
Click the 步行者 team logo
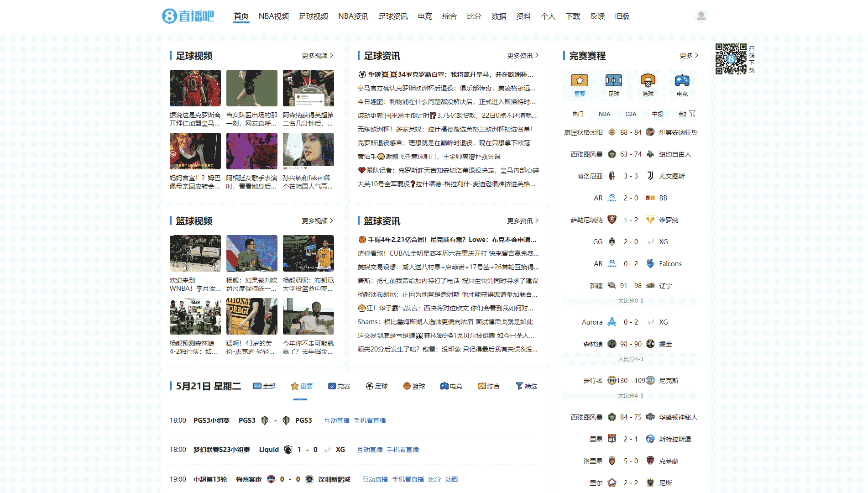tap(612, 381)
